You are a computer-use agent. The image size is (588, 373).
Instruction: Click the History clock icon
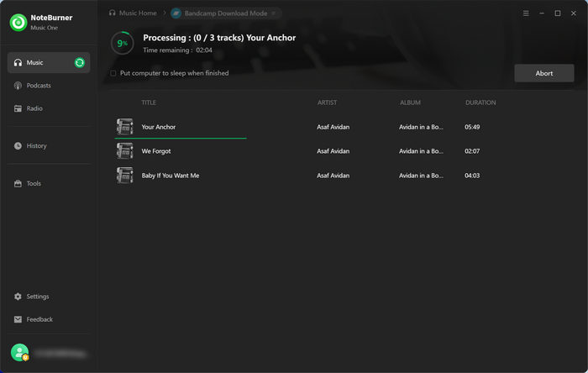tap(18, 146)
